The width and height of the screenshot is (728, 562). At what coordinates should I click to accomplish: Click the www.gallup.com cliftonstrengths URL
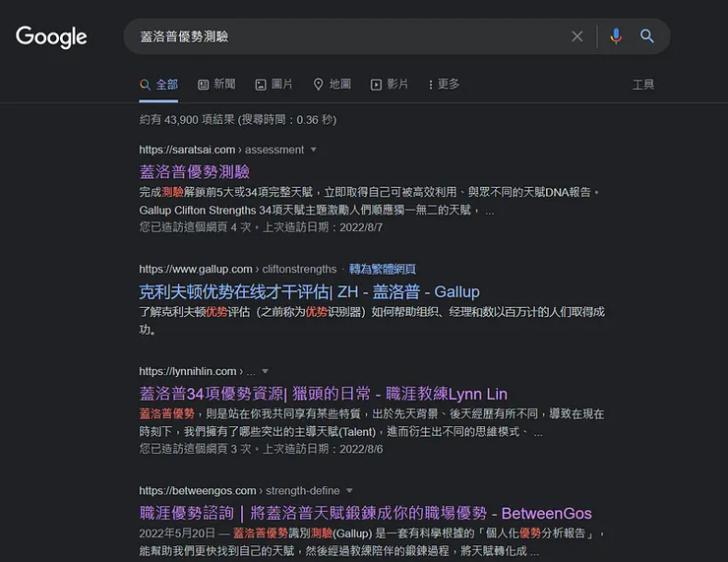coord(238,269)
